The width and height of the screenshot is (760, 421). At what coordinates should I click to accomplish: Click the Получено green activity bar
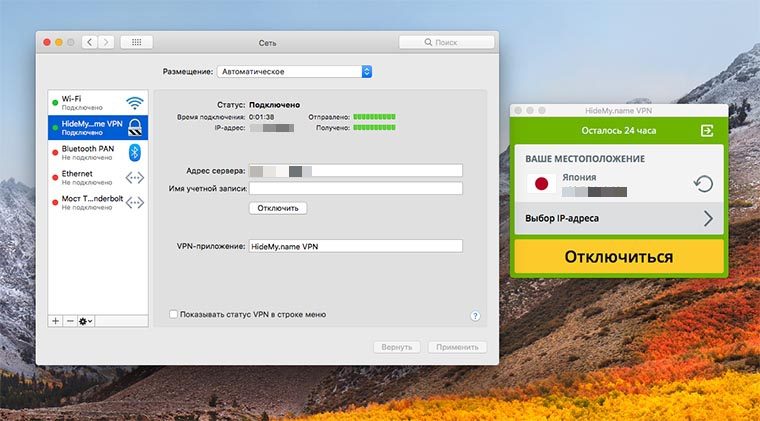(x=374, y=128)
